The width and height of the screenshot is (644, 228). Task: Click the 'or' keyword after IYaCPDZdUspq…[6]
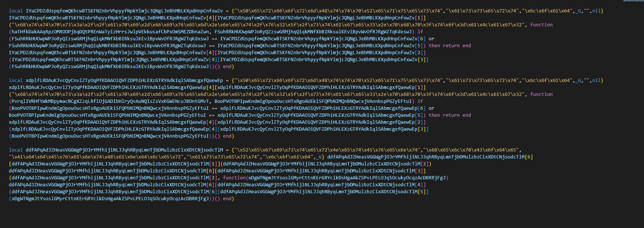point(432,39)
